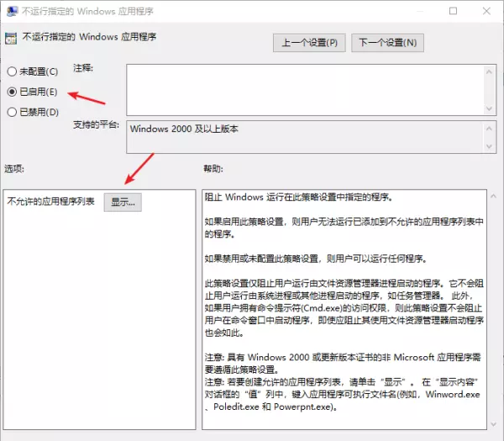Maximize the policy setting window
The image size is (504, 441).
(x=454, y=11)
